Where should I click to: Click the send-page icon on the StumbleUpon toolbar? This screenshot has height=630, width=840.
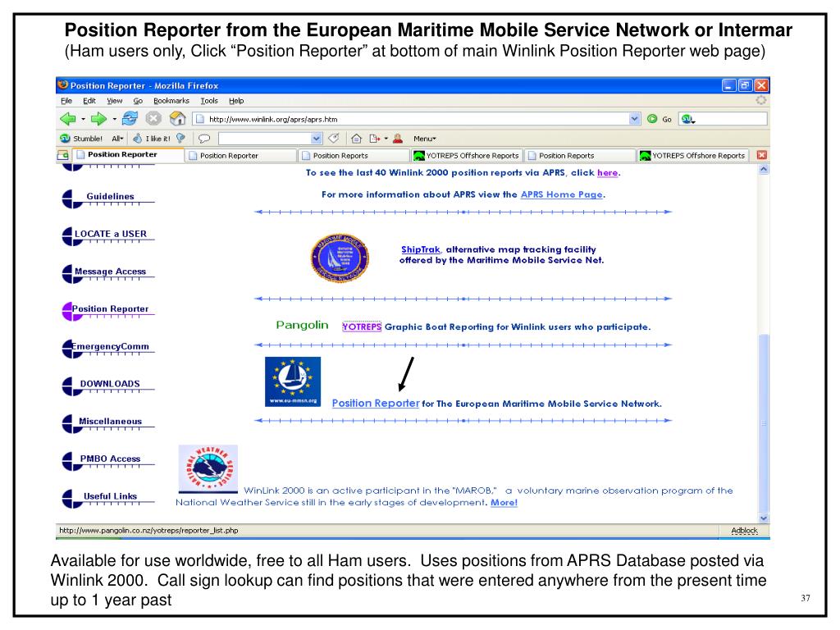pos(374,139)
